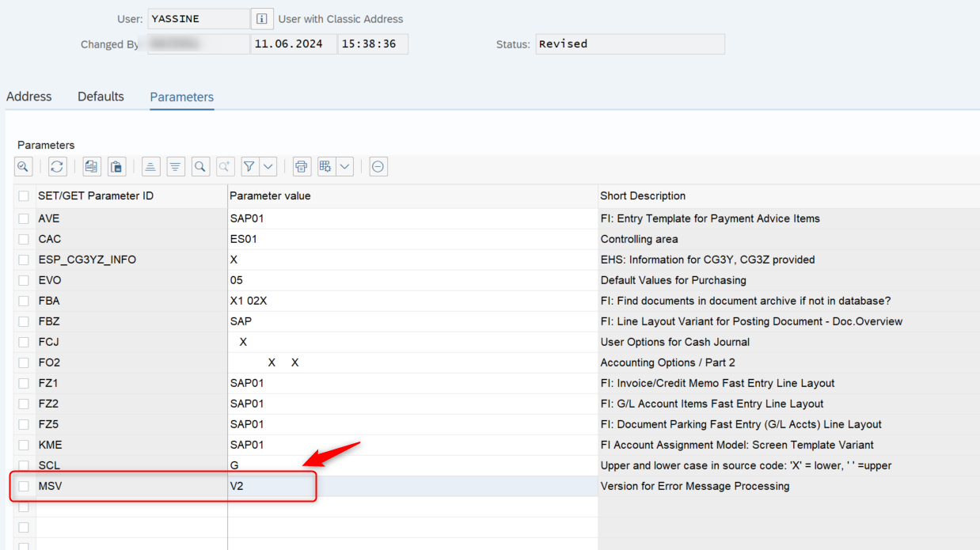
Task: Click the circled minus button on the toolbar
Action: (x=378, y=166)
